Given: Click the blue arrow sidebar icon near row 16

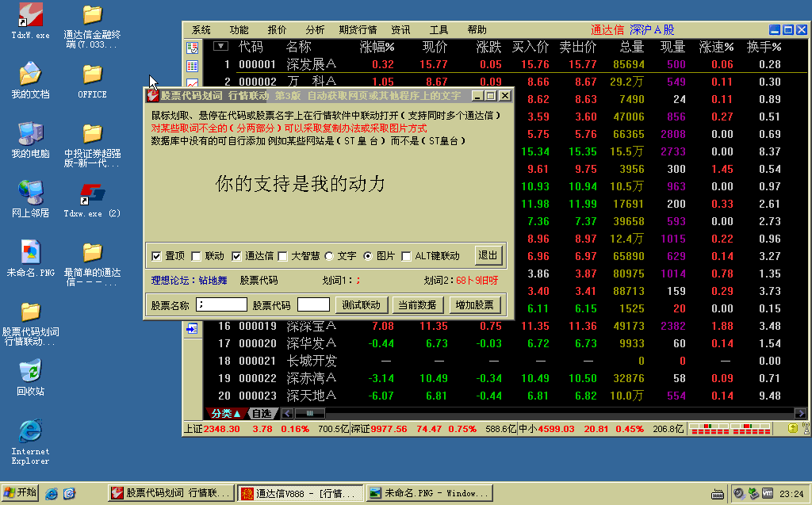Looking at the screenshot, I should coord(192,328).
